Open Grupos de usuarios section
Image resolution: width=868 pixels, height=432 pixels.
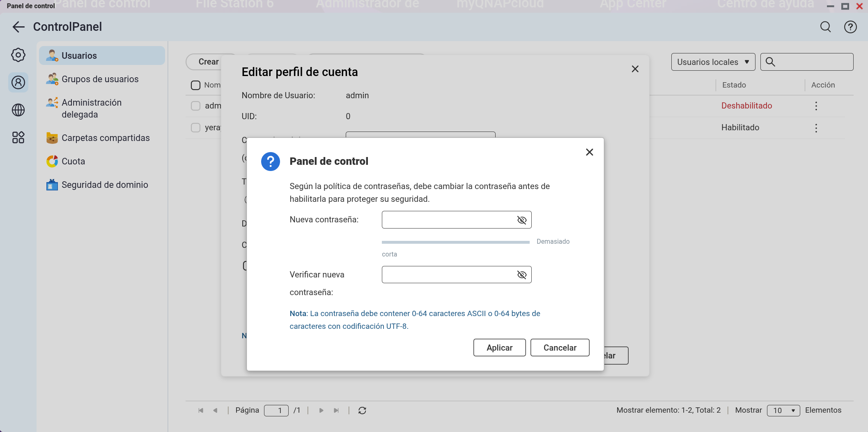click(x=100, y=79)
